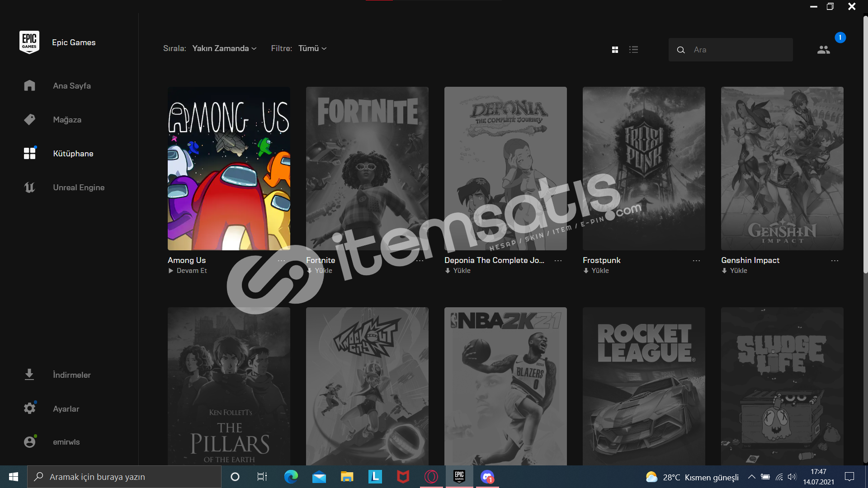Click the store tag icon
Viewport: 868px width, 488px height.
click(x=29, y=119)
